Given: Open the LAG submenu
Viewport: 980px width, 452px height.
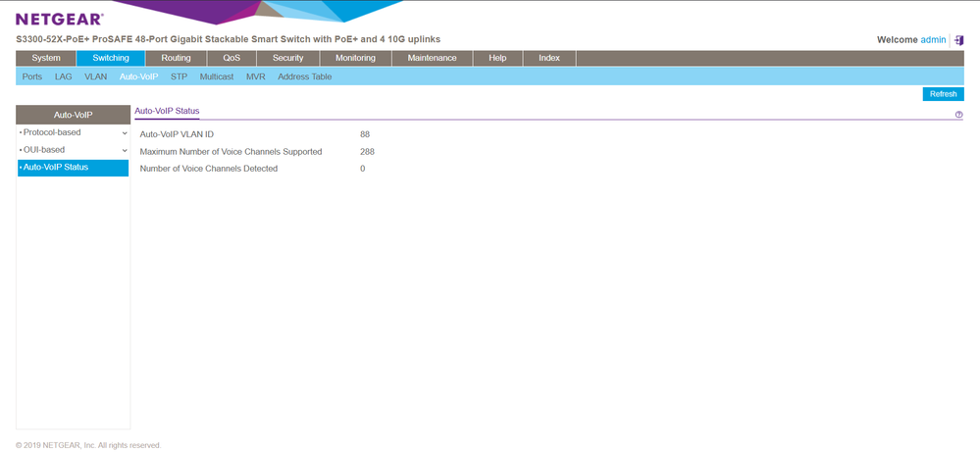Looking at the screenshot, I should 63,76.
